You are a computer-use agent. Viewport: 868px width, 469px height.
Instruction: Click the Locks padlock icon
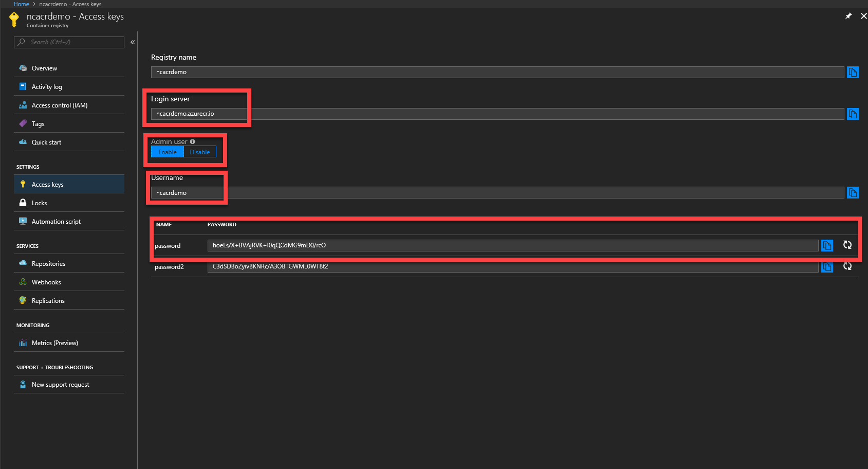[x=23, y=203]
